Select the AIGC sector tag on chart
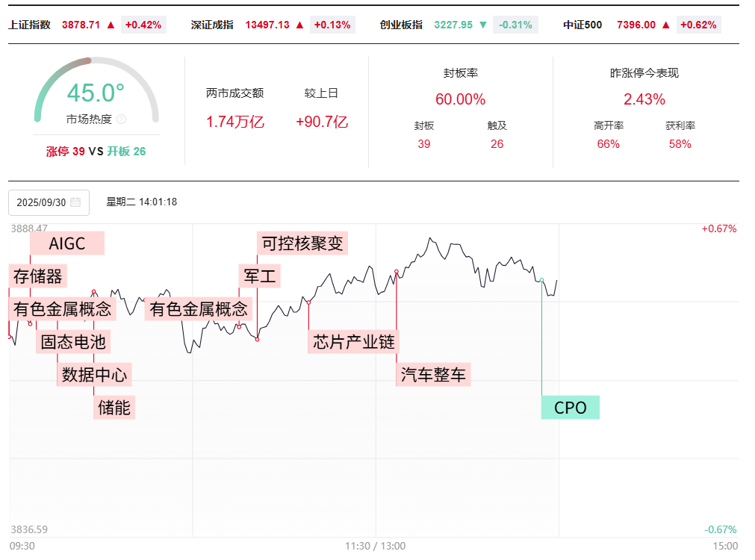The width and height of the screenshot is (755, 560). pos(67,243)
